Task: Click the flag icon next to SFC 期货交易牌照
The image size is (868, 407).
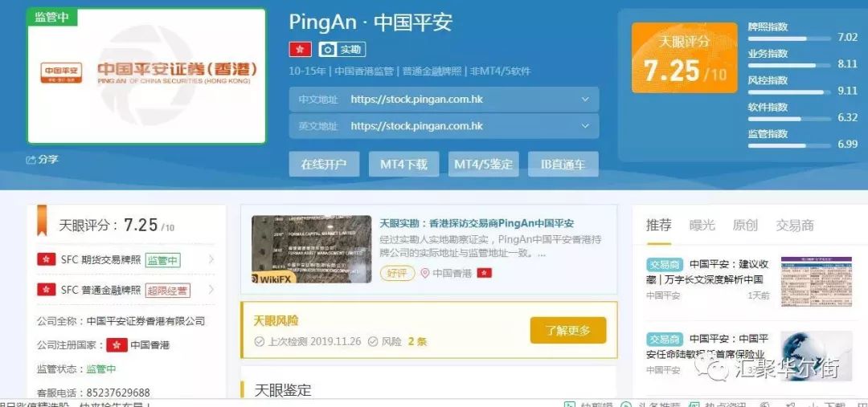Action: tap(47, 259)
